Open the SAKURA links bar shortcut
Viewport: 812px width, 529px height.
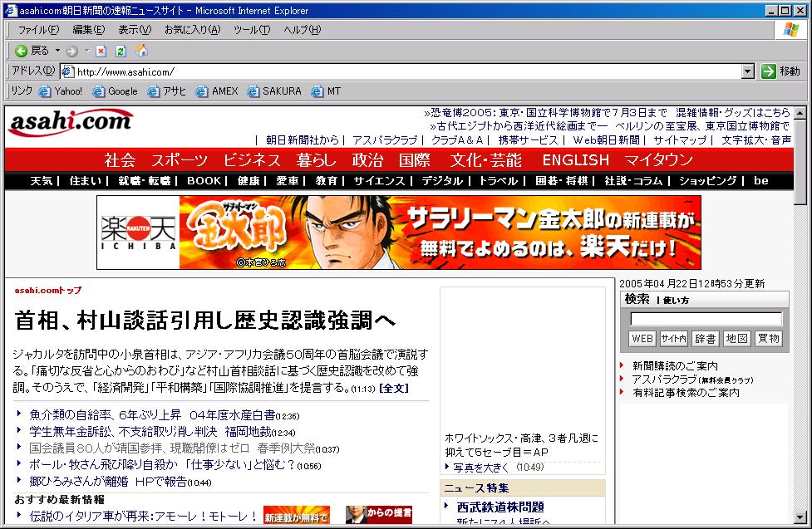tap(275, 91)
